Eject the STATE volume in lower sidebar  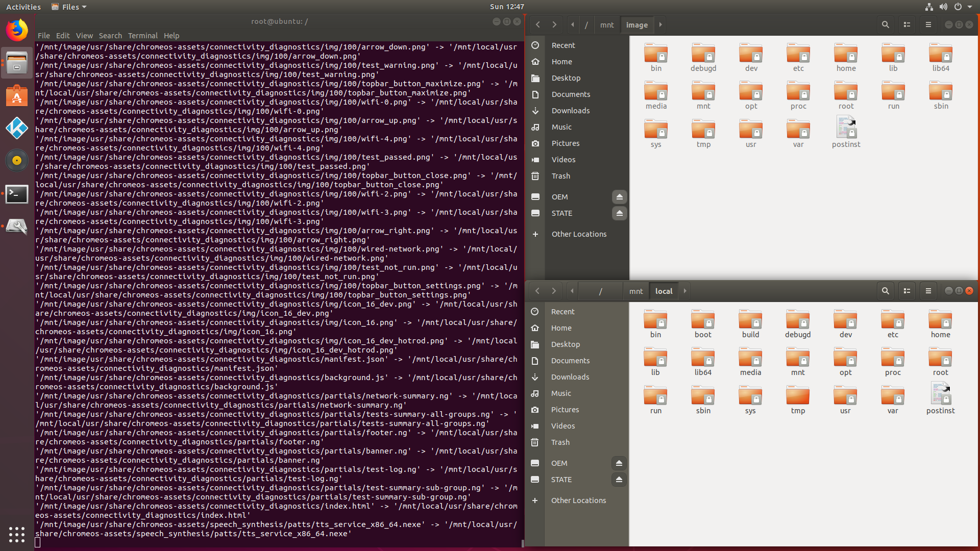(x=619, y=480)
